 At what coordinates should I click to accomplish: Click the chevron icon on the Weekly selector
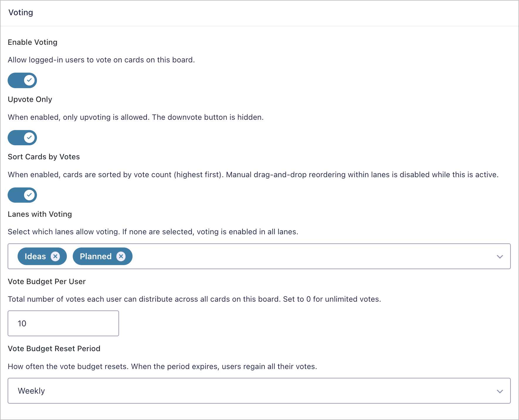500,391
